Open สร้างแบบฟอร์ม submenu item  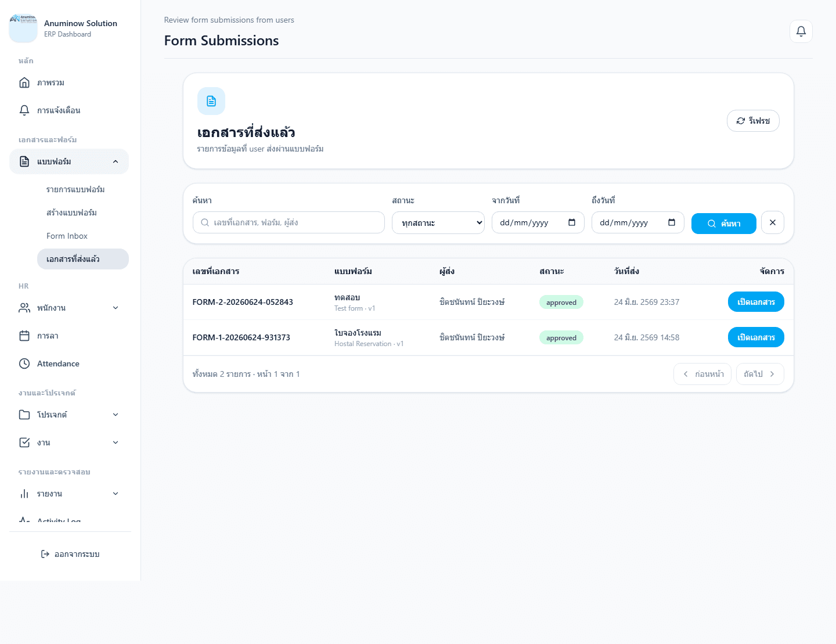pyautogui.click(x=83, y=213)
